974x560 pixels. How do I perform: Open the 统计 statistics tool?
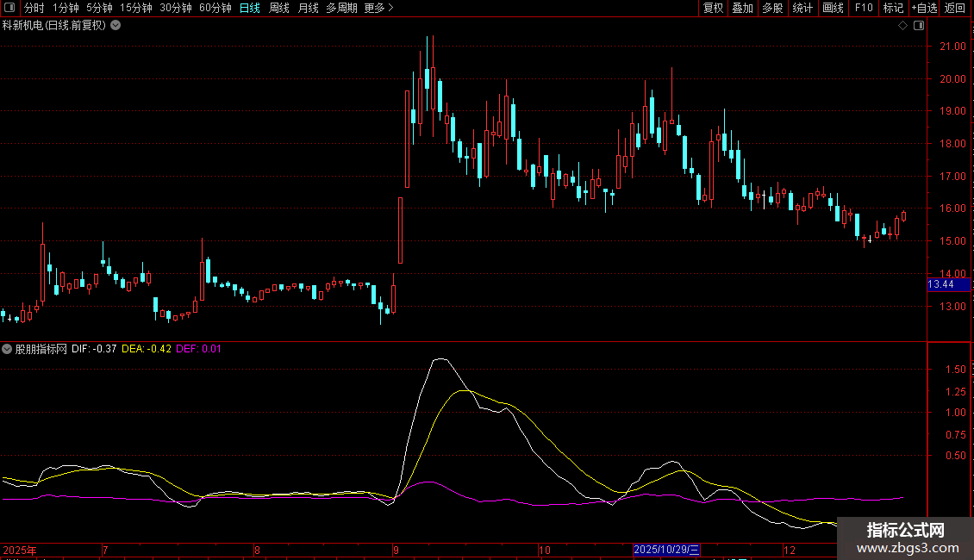click(x=802, y=8)
